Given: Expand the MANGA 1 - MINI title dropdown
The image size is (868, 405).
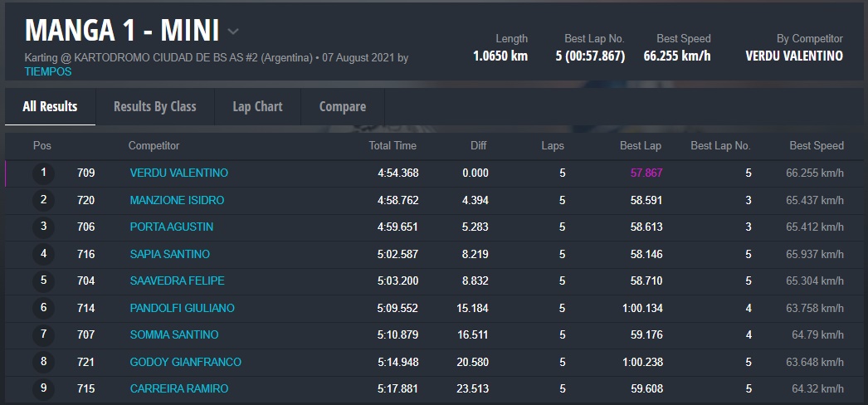Looking at the screenshot, I should pyautogui.click(x=233, y=32).
